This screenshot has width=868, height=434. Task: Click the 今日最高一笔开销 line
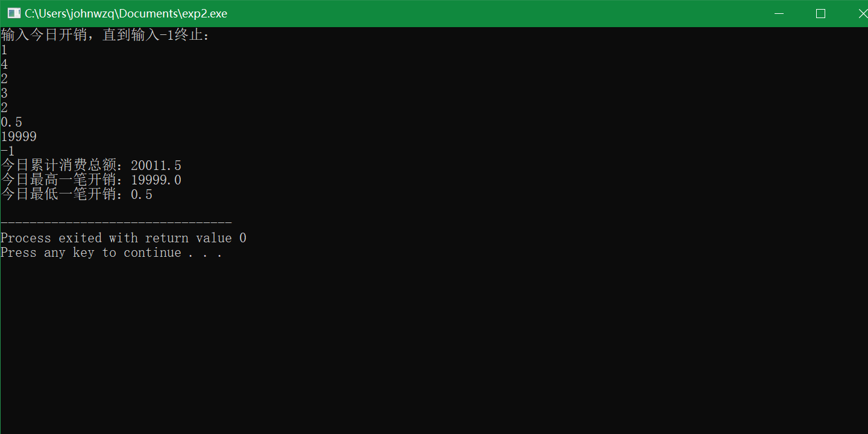90,180
